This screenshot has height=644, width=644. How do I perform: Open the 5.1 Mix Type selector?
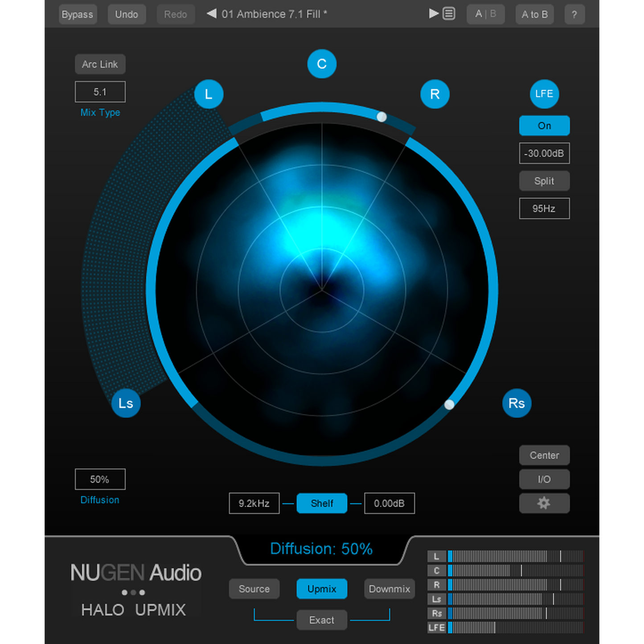tap(100, 91)
